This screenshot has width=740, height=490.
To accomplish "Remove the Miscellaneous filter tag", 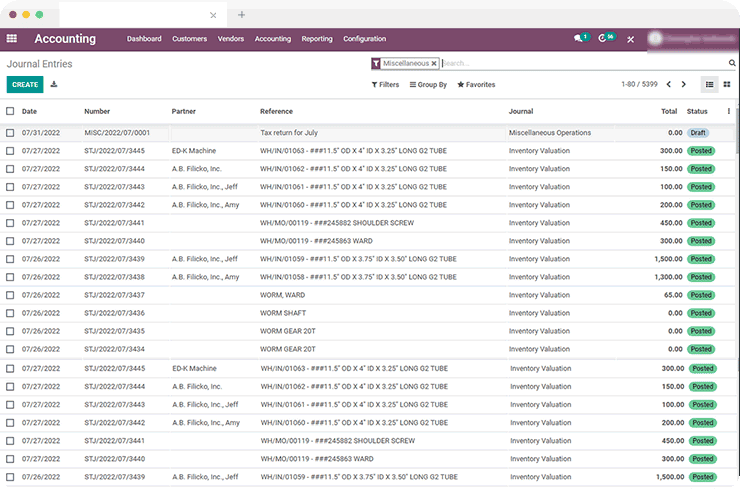I will coord(434,63).
